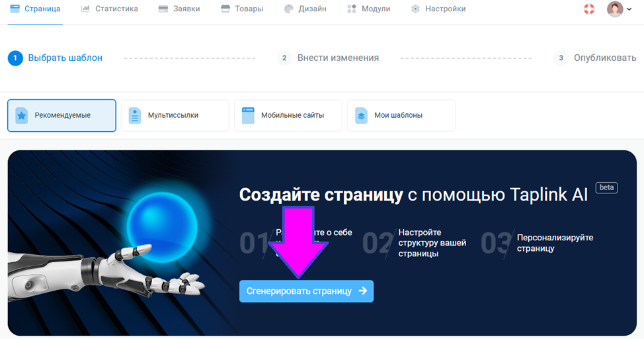Open the Модули tab
The image size is (644, 339).
coord(368,9)
